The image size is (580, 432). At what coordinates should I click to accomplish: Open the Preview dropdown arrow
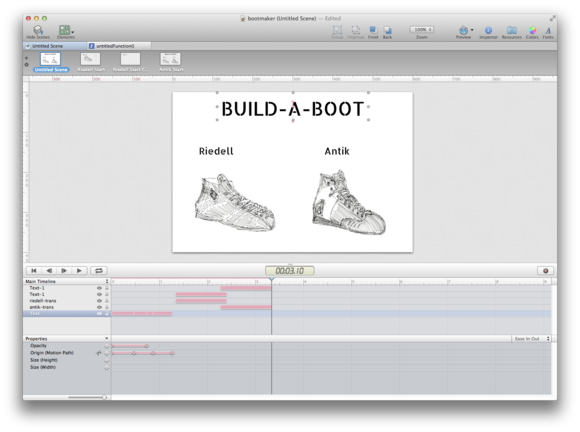click(x=472, y=30)
